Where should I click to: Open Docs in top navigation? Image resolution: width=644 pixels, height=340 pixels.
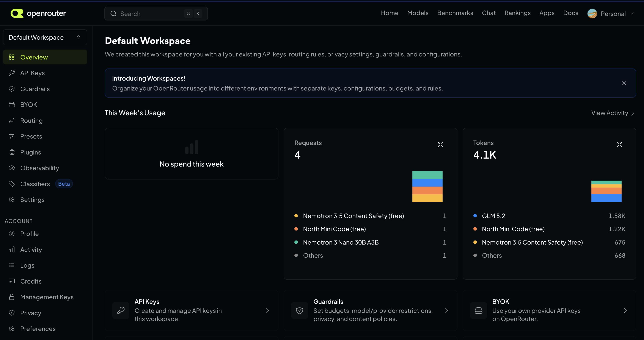coord(571,13)
